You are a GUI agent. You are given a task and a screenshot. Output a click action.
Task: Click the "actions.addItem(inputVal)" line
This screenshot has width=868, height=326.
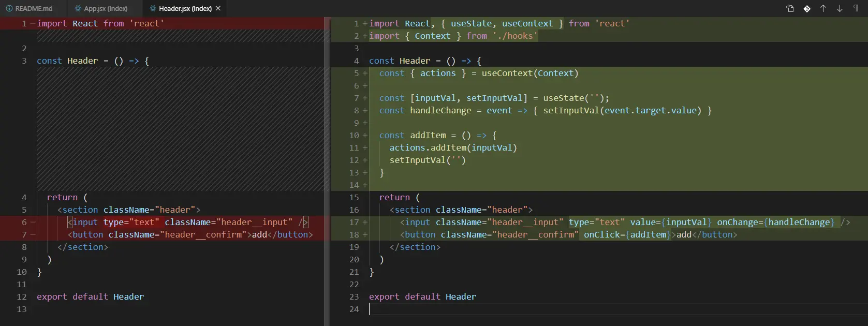[x=453, y=147]
